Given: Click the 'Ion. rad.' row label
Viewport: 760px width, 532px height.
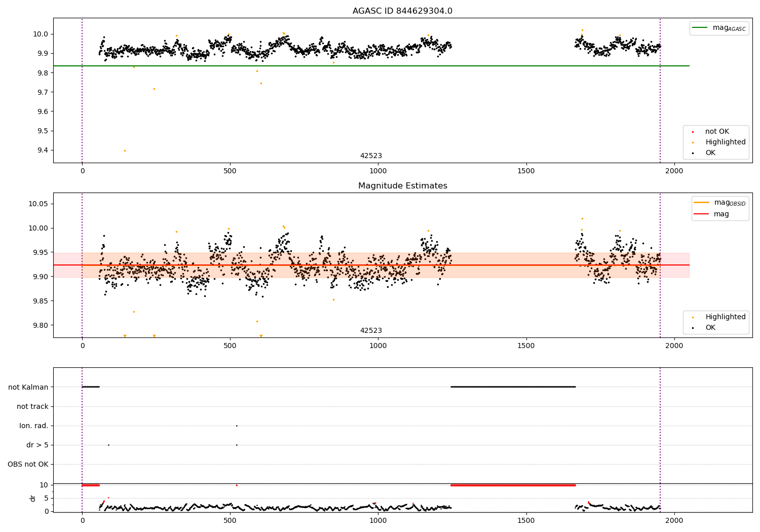Looking at the screenshot, I should [x=34, y=426].
